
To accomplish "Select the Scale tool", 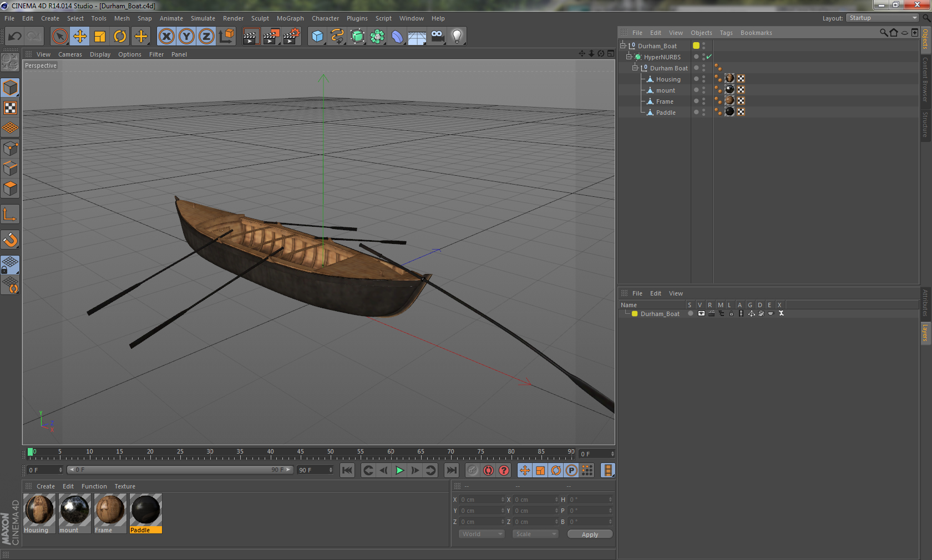I will 100,37.
